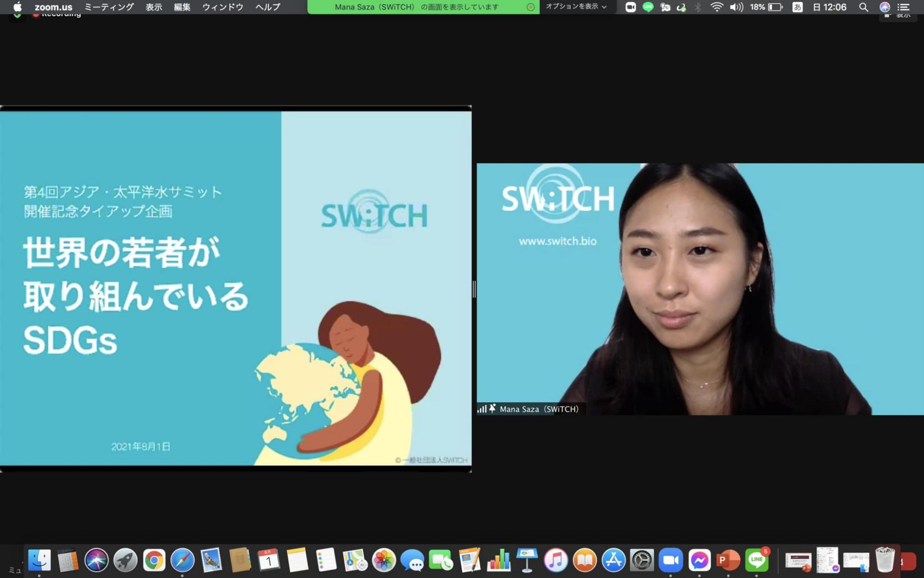Click the www.switch.bio text in video
The height and width of the screenshot is (578, 924).
(558, 241)
